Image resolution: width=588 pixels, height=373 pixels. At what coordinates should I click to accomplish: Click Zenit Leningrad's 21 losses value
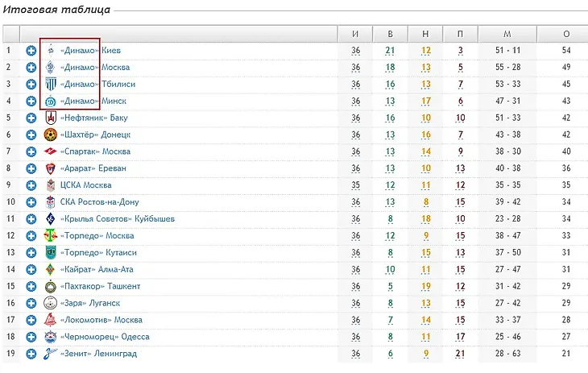460,354
